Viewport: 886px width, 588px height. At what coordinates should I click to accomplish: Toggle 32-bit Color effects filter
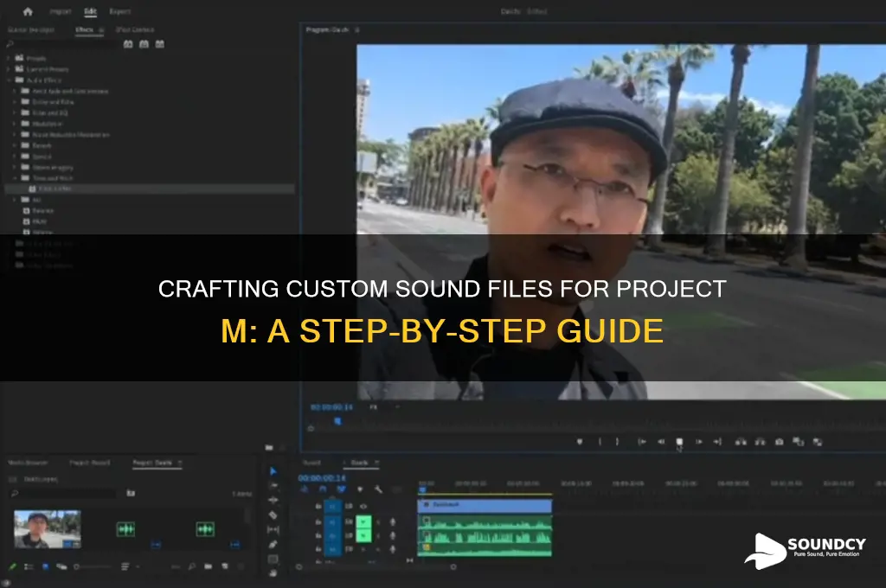tap(144, 44)
